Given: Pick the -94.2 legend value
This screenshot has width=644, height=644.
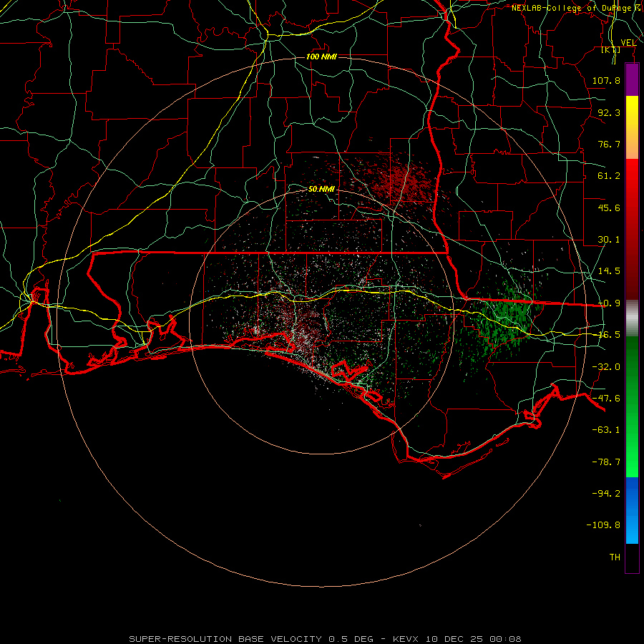Looking at the screenshot, I should [x=606, y=494].
